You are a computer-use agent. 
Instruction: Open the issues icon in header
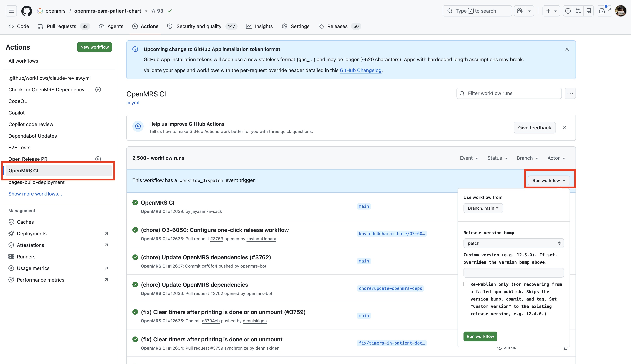click(568, 11)
